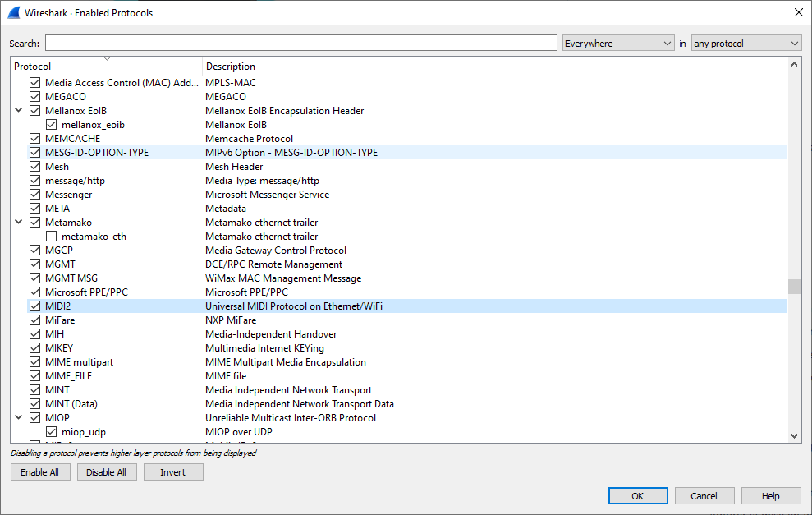Viewport: 812px width, 515px height.
Task: Uncheck the MINT (Data) checkbox
Action: [34, 405]
